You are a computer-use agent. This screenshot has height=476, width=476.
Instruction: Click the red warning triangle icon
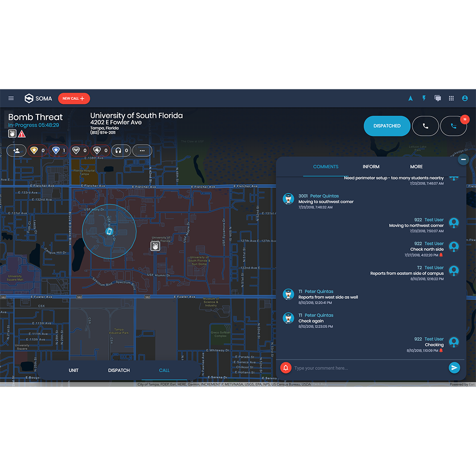point(21,134)
